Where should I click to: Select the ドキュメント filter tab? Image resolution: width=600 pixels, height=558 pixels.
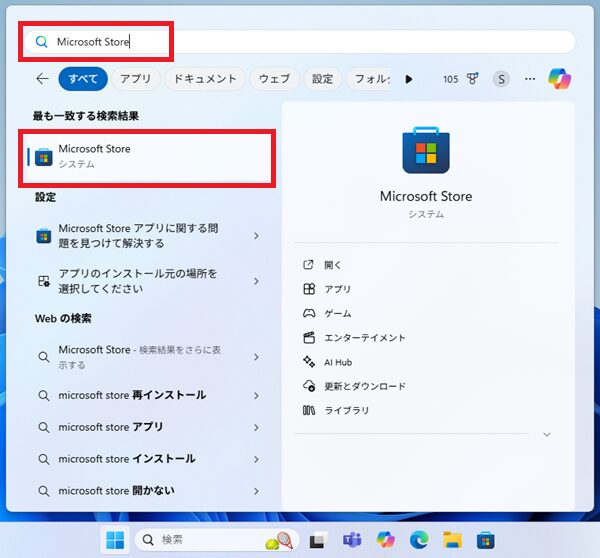tap(205, 79)
